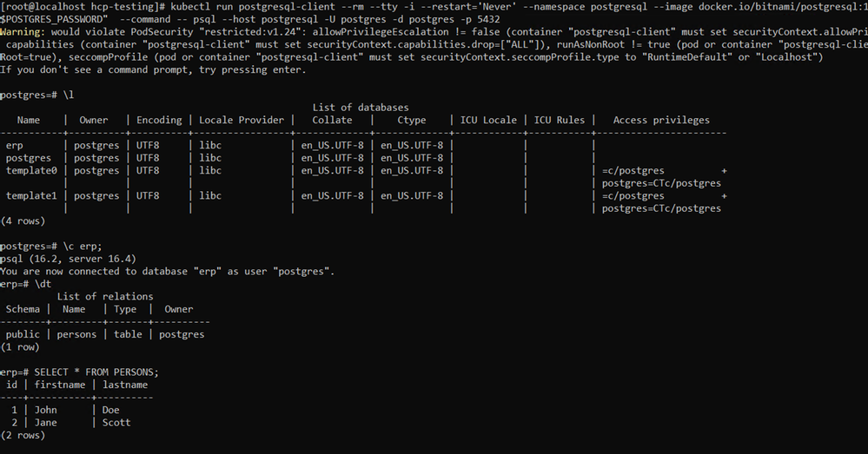Click the "Encoding" column header
The width and height of the screenshot is (868, 454).
[159, 120]
